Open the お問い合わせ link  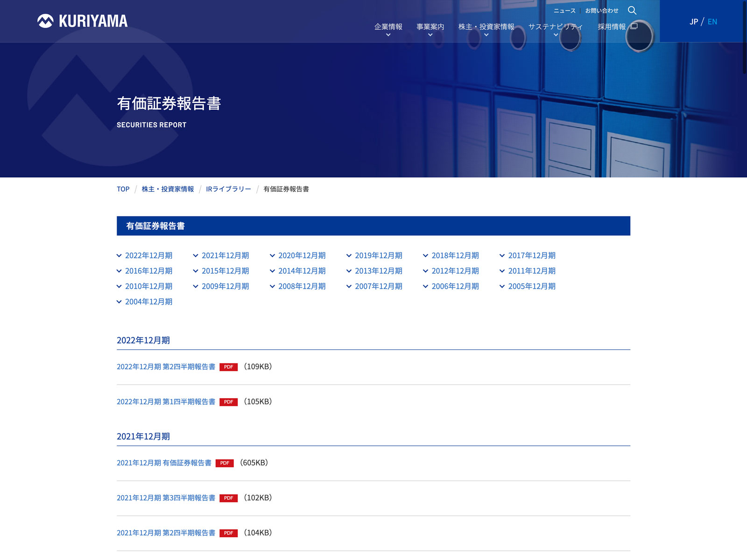(x=602, y=11)
